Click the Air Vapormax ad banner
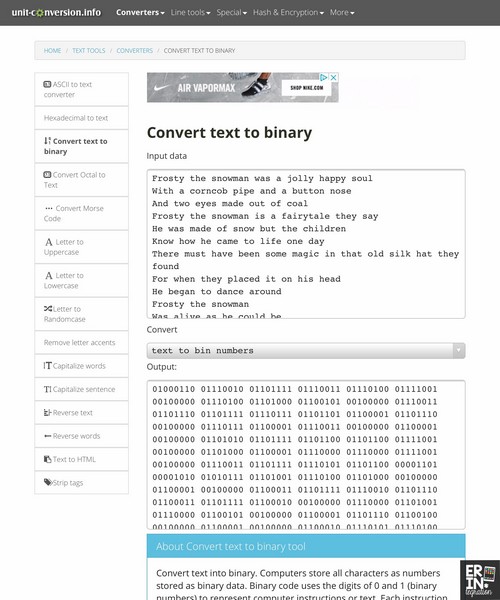 [243, 88]
